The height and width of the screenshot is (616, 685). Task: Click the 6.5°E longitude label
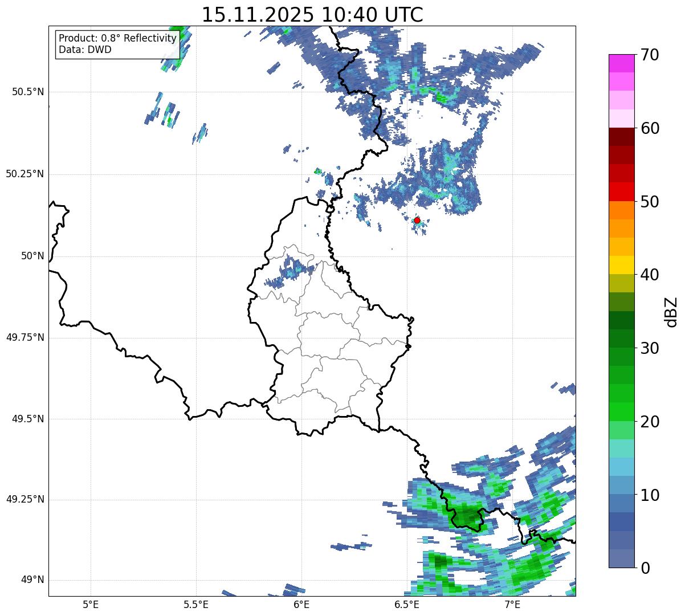(407, 605)
